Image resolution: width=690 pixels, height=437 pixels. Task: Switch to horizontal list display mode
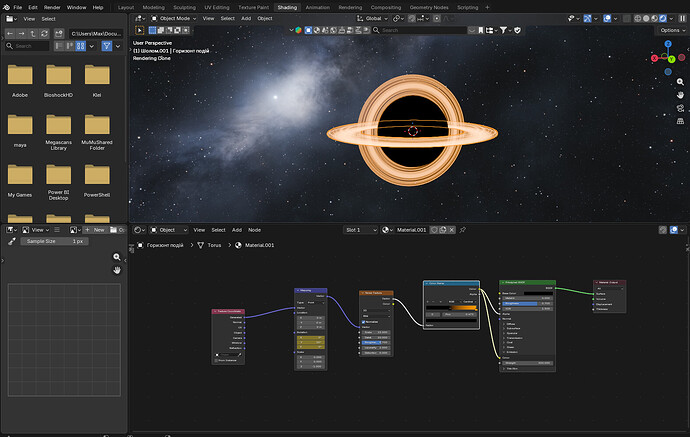pyautogui.click(x=70, y=46)
